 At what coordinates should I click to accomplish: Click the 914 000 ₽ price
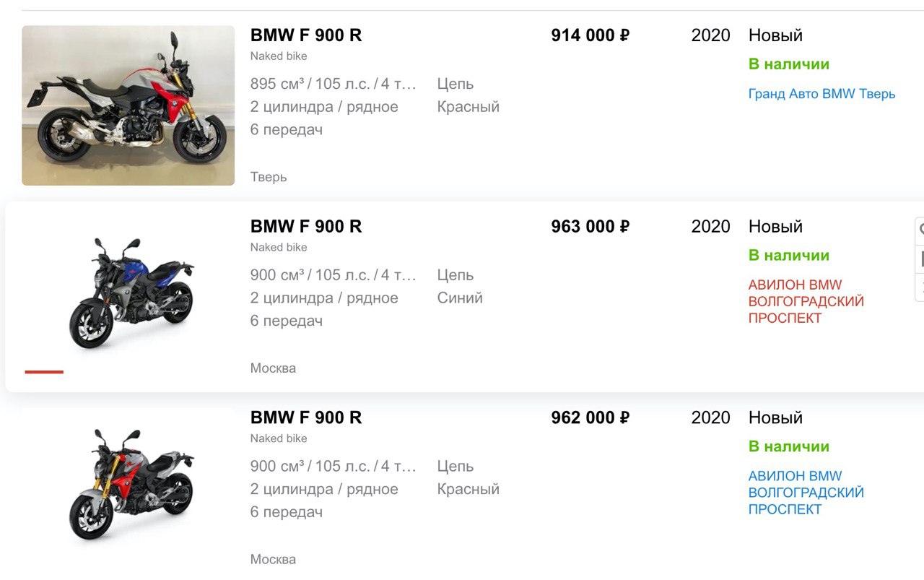click(x=590, y=35)
